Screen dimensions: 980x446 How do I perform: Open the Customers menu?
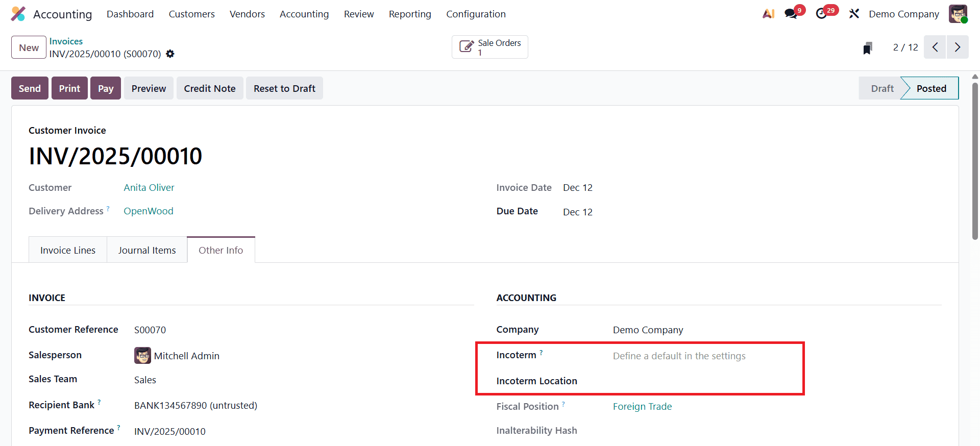coord(192,14)
